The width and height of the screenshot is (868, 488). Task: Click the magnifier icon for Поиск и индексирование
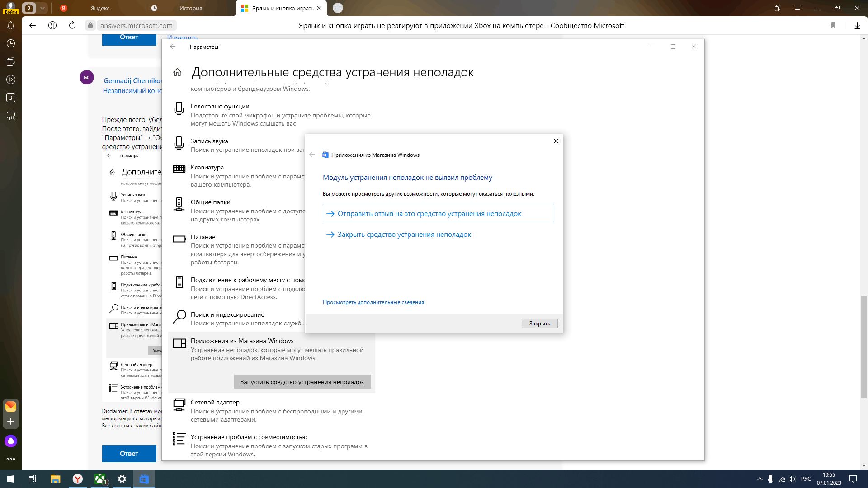[x=179, y=317]
